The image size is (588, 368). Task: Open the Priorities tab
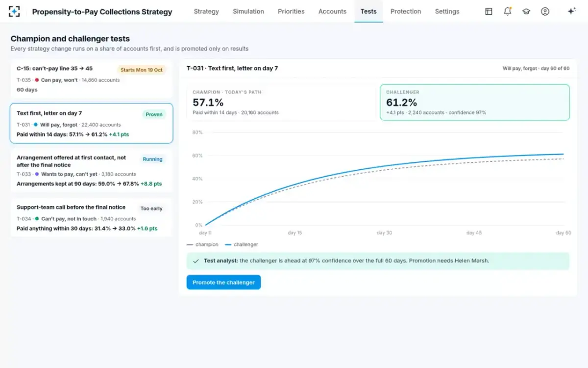[x=291, y=11]
